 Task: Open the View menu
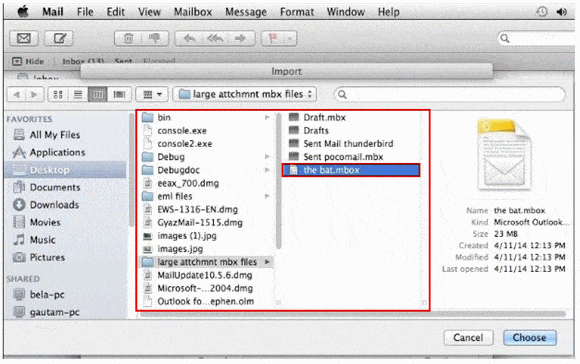coord(149,12)
